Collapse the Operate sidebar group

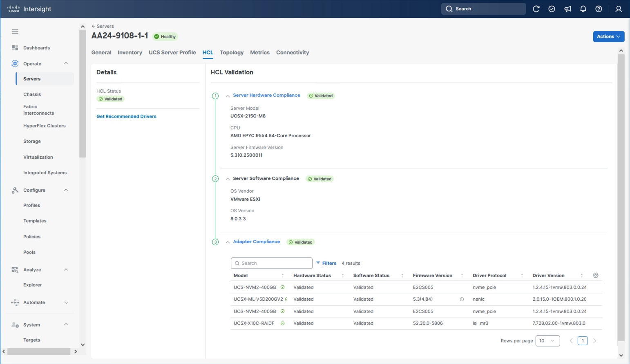66,64
